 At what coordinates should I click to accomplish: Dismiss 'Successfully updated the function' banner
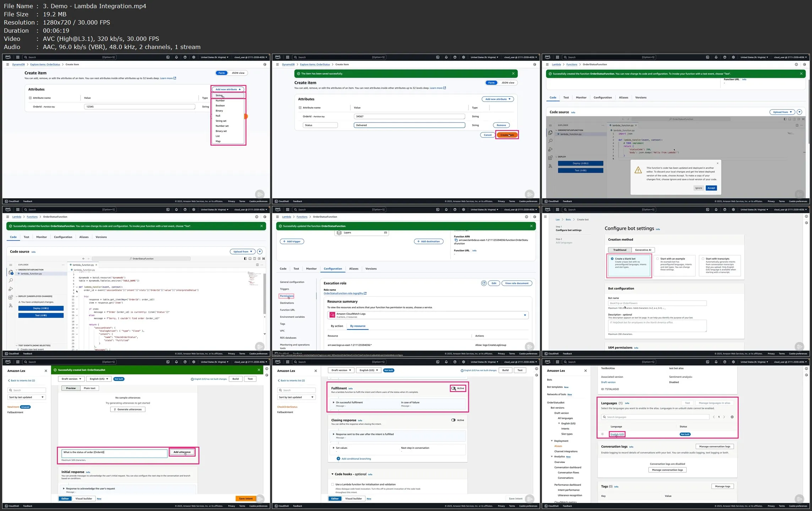(x=532, y=226)
